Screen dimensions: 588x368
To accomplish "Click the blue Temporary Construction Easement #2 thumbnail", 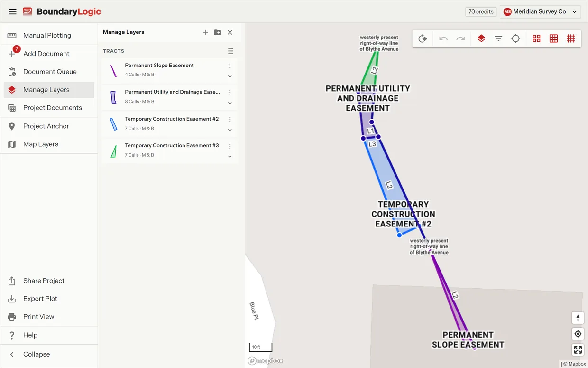I will [113, 124].
